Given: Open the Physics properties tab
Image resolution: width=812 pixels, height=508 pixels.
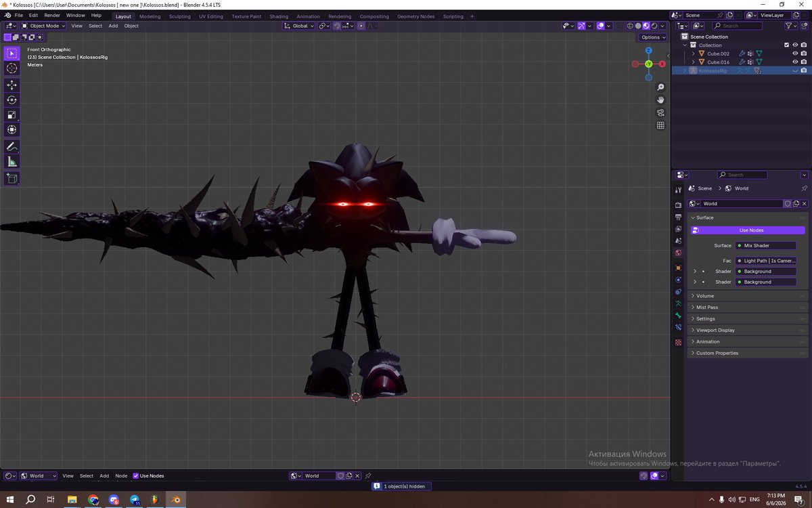Looking at the screenshot, I should coord(678,280).
